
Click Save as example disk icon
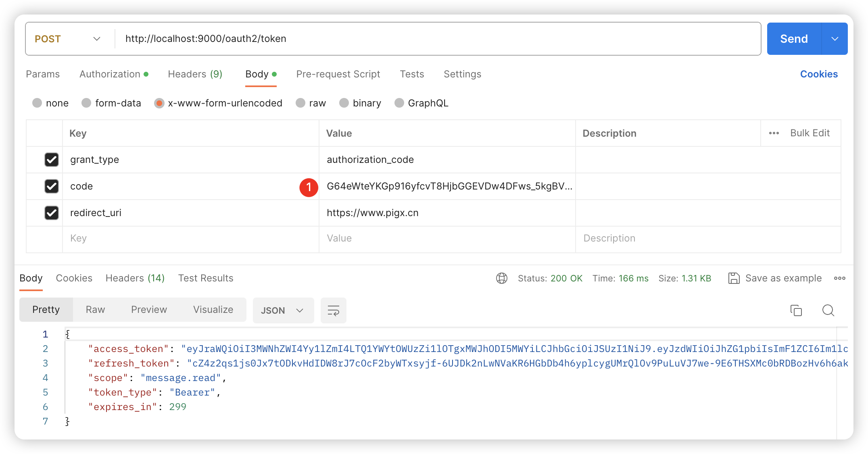point(734,278)
